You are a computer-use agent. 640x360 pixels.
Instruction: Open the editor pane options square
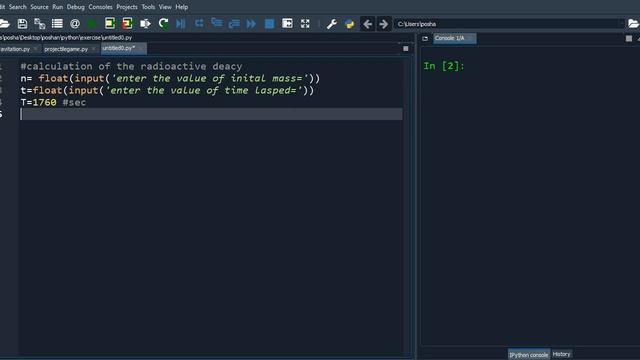tap(406, 49)
